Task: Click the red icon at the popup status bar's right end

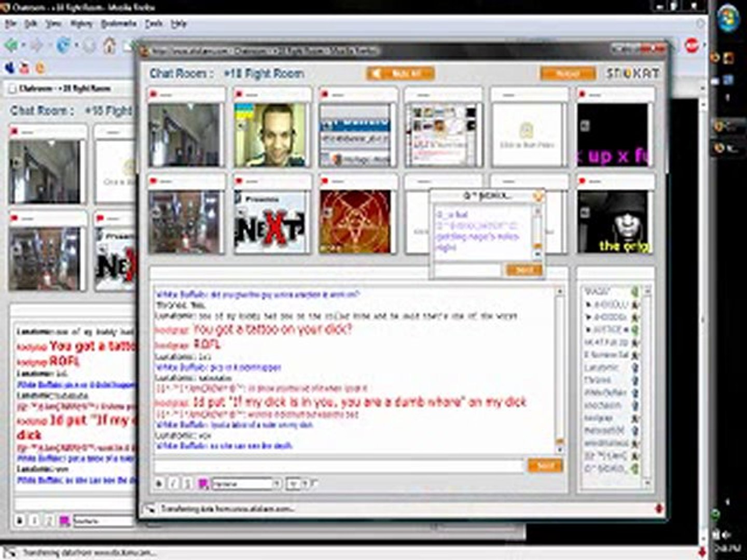Action: coord(659,509)
